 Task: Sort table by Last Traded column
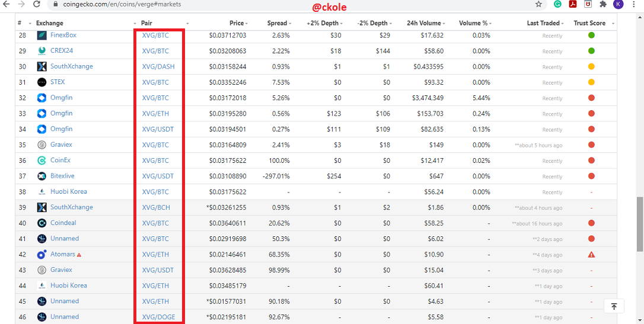click(x=543, y=23)
